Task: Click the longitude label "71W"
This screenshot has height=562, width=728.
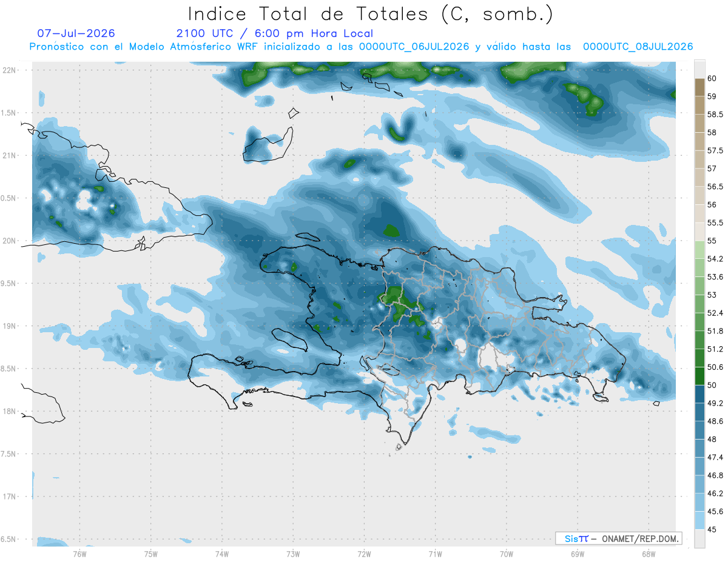Action: coord(435,554)
